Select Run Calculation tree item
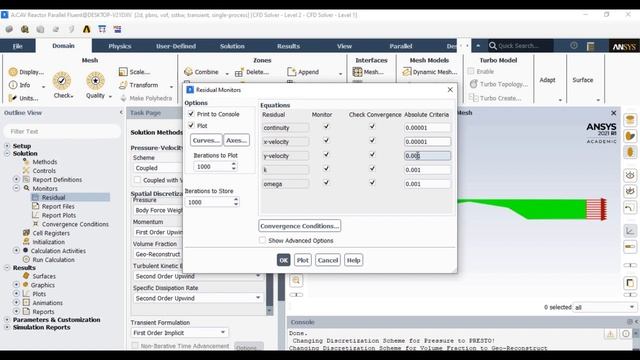640x360 pixels. (53, 260)
